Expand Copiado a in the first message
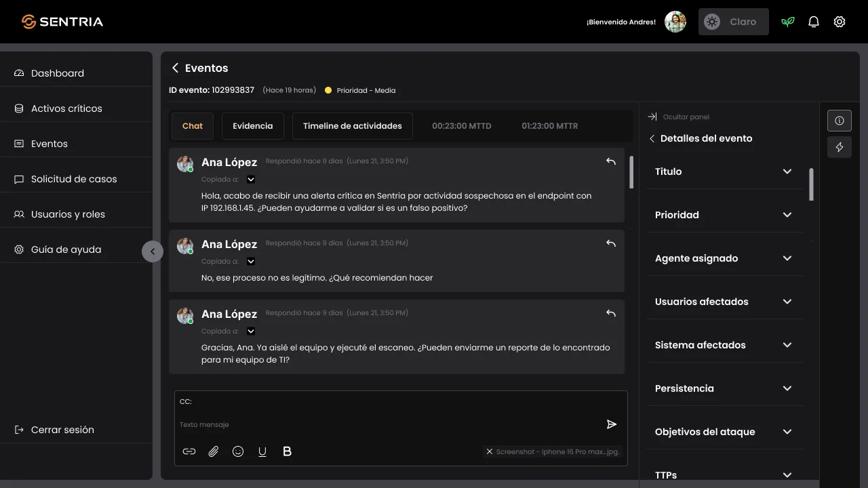868x488 pixels. (x=251, y=180)
